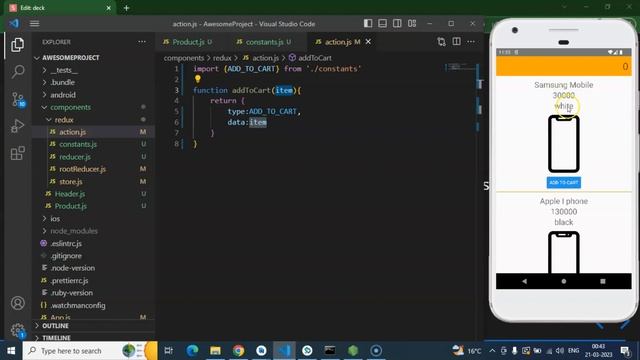Open Task View on the taskbar
Viewport: 640px width, 360px height.
point(169,351)
